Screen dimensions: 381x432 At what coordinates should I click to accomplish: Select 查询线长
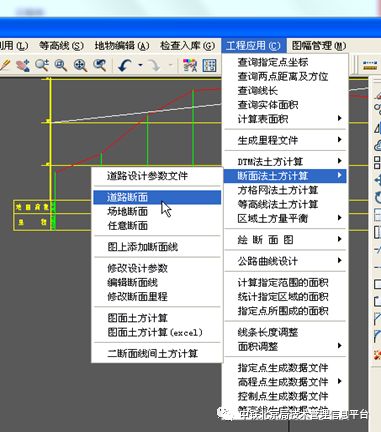pos(285,91)
